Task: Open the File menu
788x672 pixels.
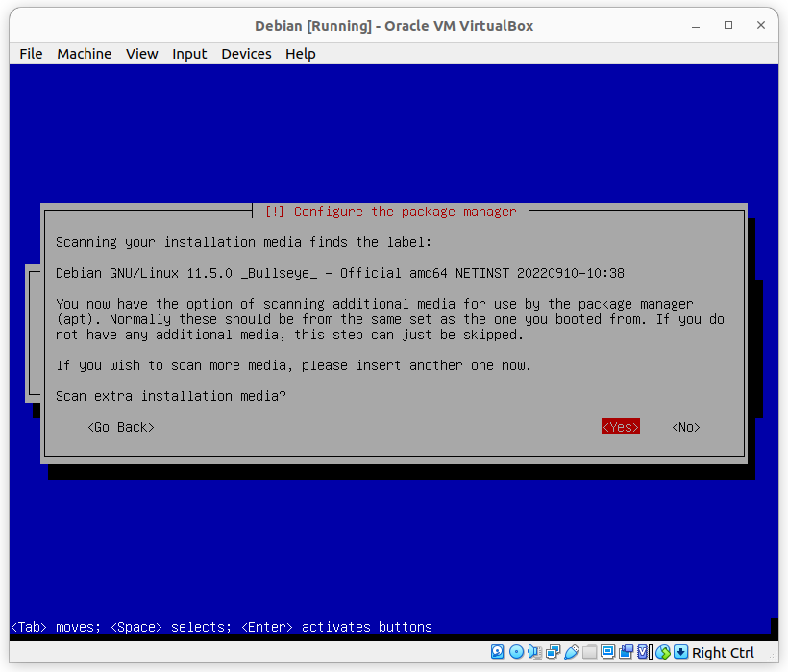Action: 30,54
